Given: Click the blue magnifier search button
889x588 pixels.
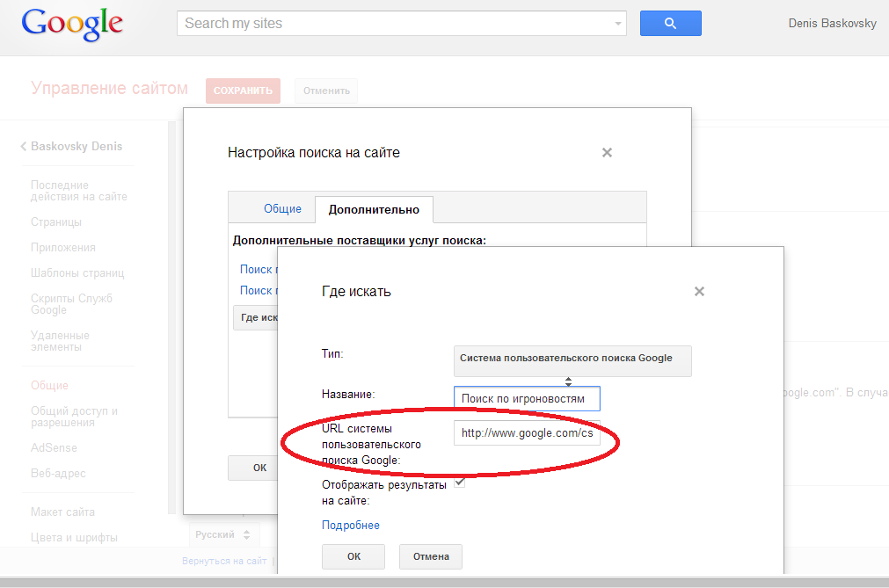Looking at the screenshot, I should pos(671,23).
